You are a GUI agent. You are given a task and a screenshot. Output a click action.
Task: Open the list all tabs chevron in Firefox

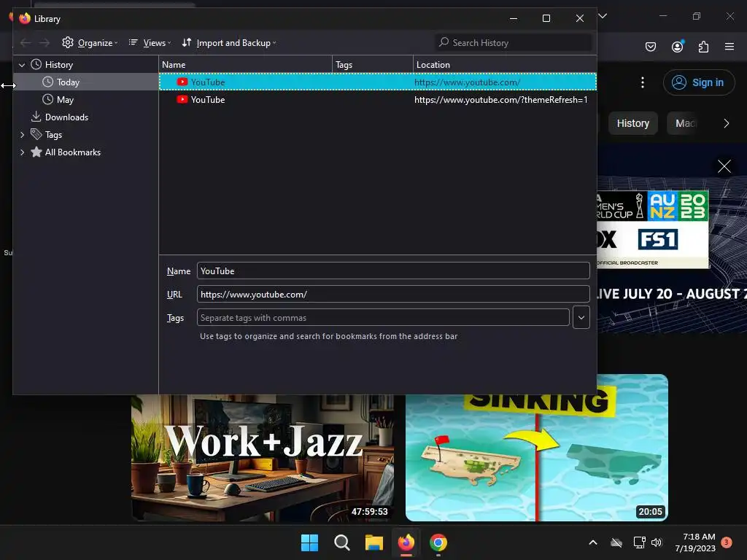pos(603,16)
